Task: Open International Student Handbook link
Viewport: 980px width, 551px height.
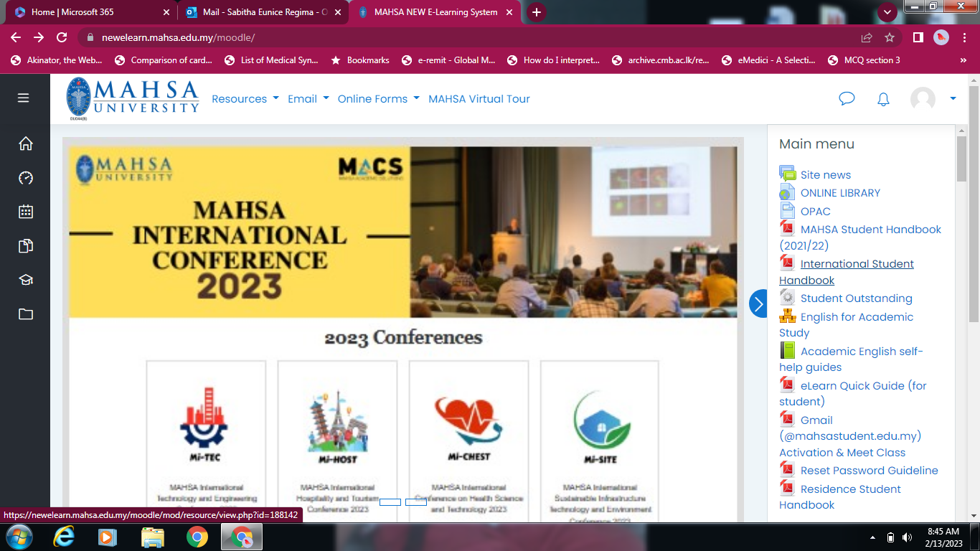Action: click(x=847, y=272)
